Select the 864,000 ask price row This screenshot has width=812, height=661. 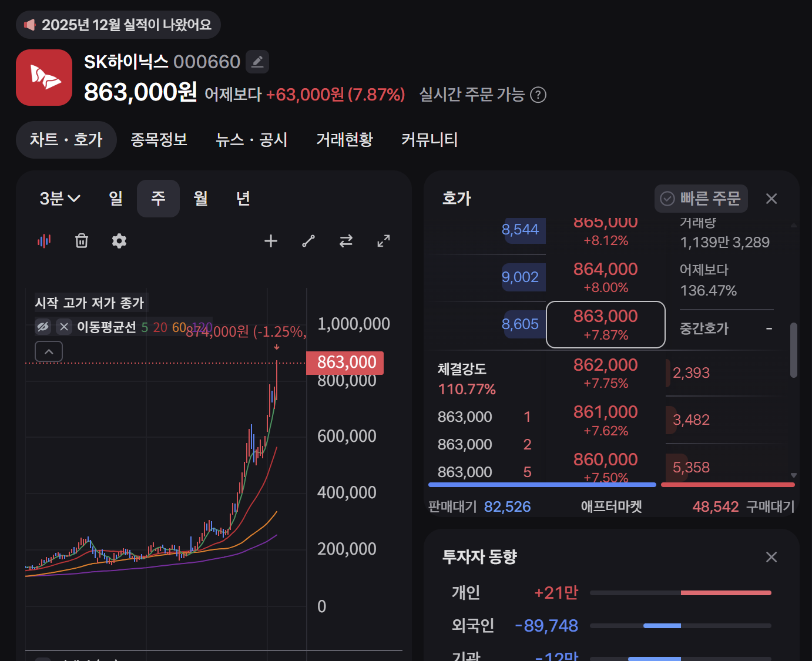(x=606, y=277)
